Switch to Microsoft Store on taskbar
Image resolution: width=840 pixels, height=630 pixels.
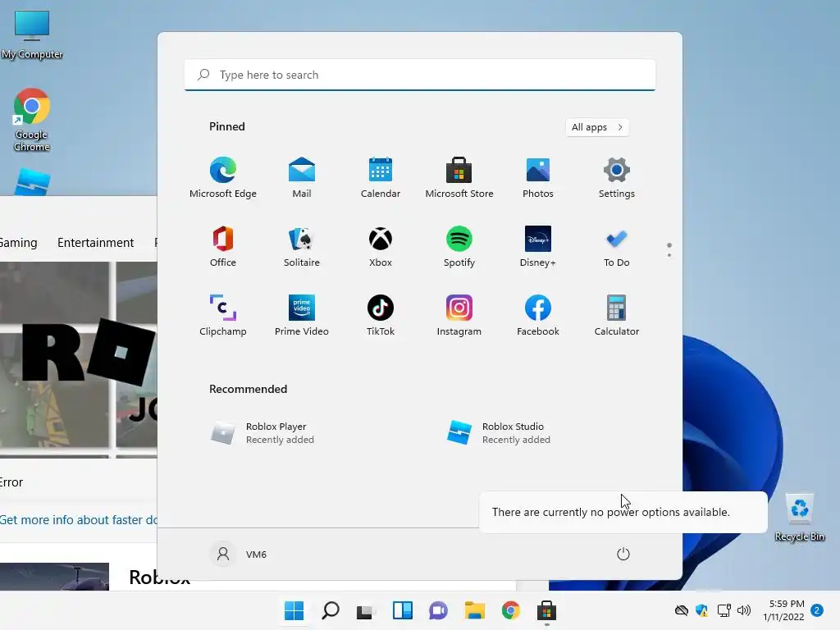(546, 610)
